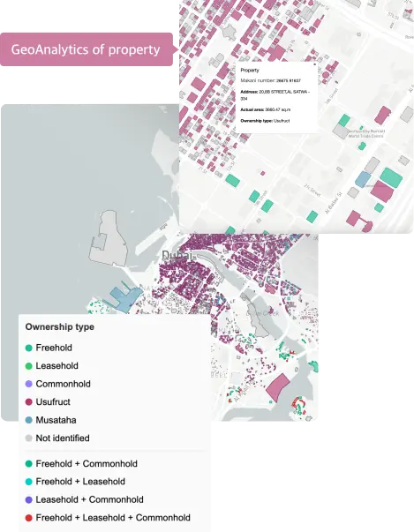Select the Freehold + Leasehold legend dot

pos(29,482)
